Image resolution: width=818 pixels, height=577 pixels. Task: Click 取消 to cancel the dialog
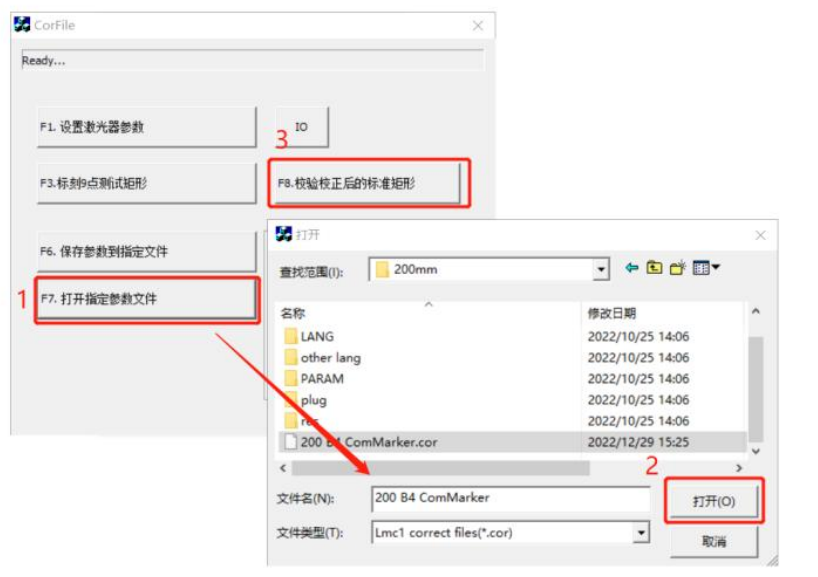(713, 541)
